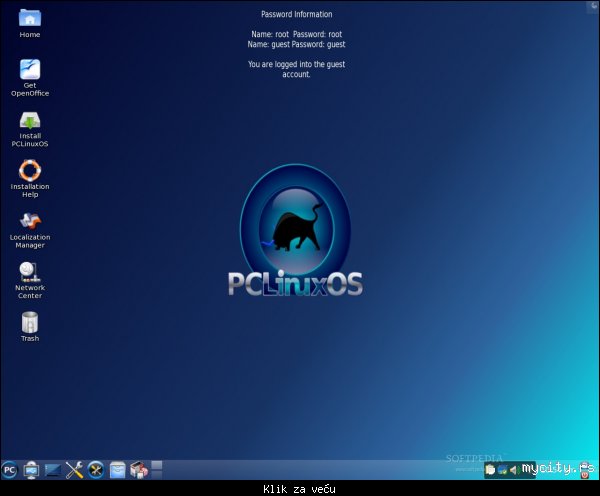Open the wrench and screwdriver configuration tool
Viewport: 600px width, 496px height.
click(x=74, y=470)
